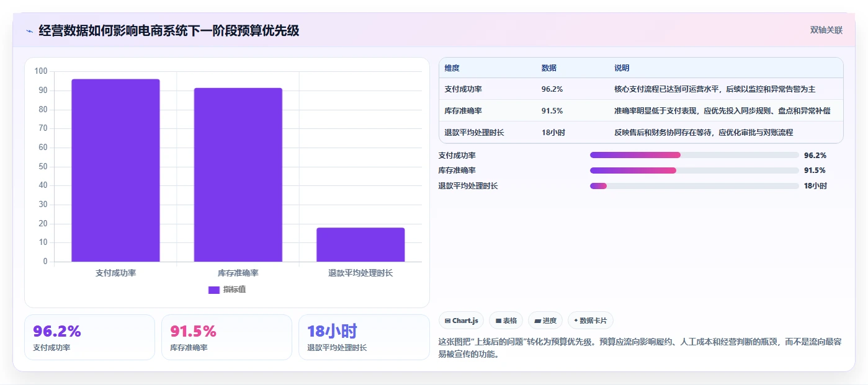Click the 18小时 data card
The height and width of the screenshot is (385, 868).
(364, 337)
